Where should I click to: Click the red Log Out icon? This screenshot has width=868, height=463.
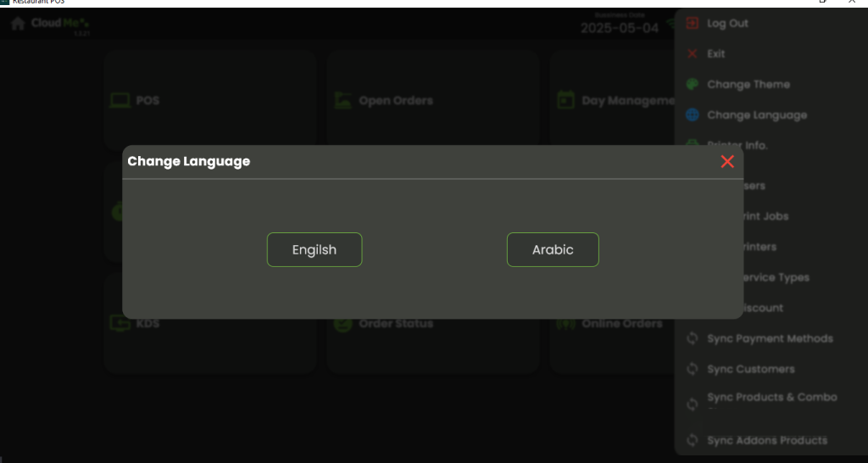point(693,24)
